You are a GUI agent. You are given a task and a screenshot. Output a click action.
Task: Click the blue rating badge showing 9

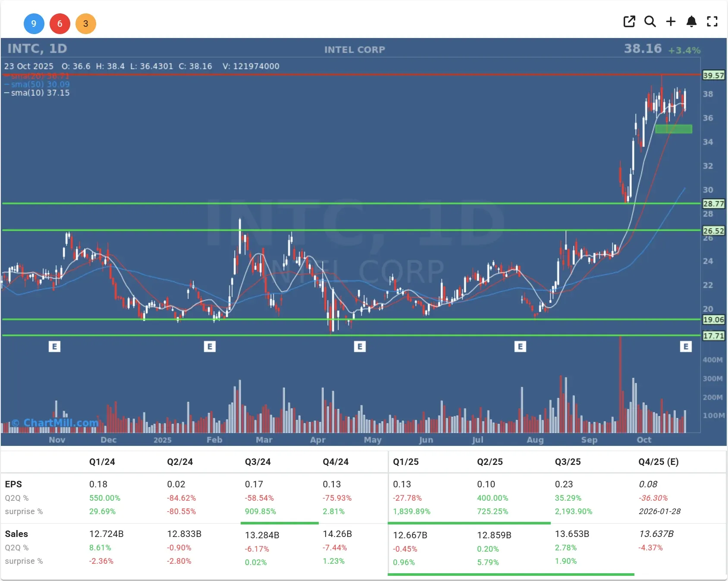[34, 24]
